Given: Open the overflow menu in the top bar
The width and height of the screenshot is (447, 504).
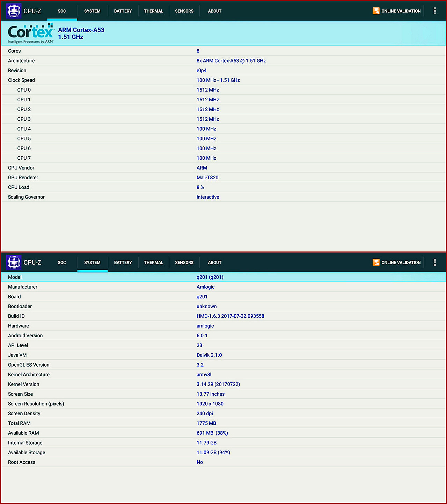Looking at the screenshot, I should pyautogui.click(x=435, y=11).
